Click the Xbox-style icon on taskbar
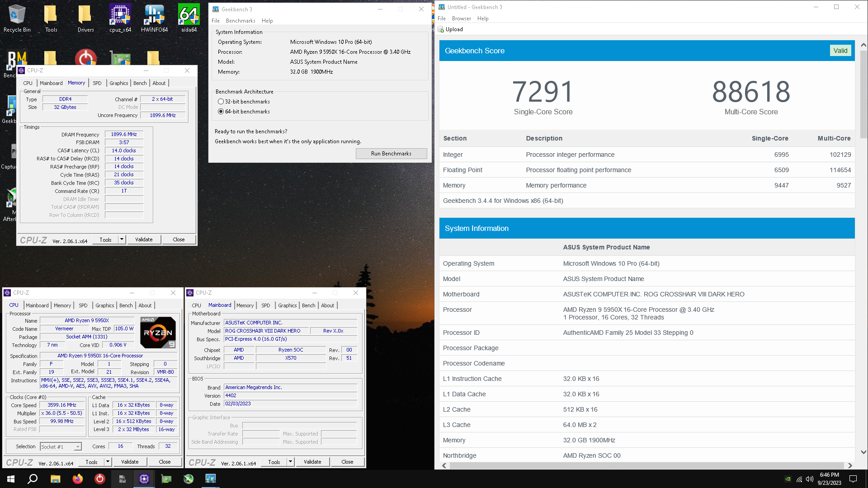Screen dimensions: 868x488 pyautogui.click(x=189, y=479)
